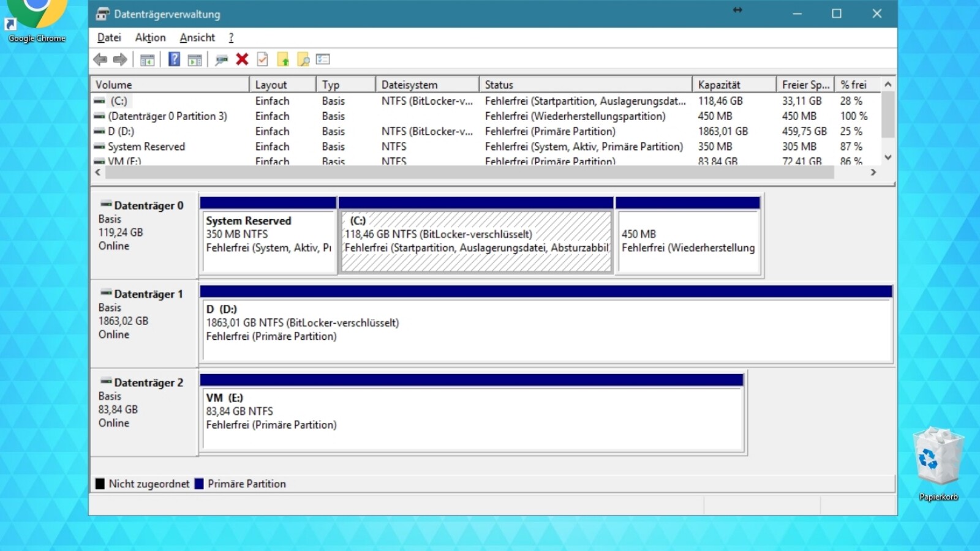Click the red X delete toolbar icon

click(242, 59)
